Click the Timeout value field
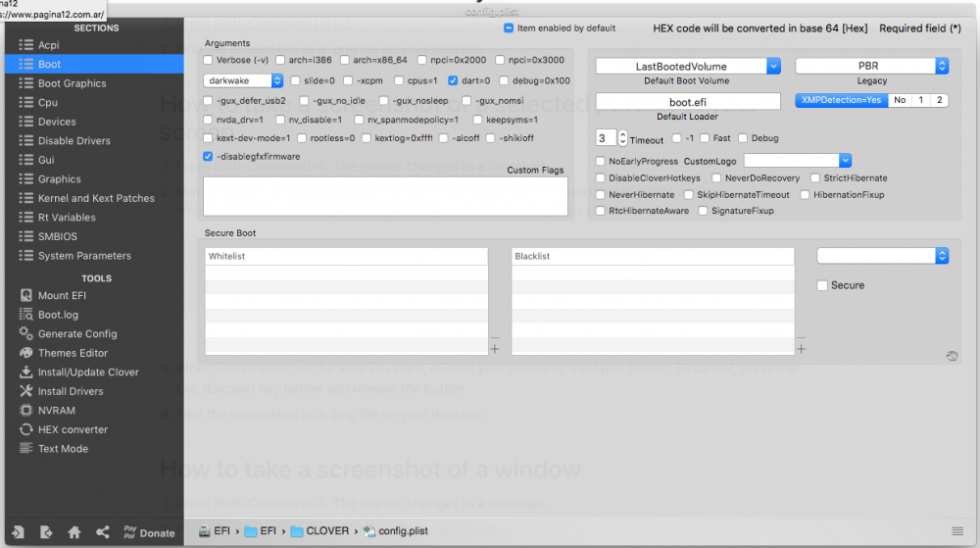Screen dimensions: 980x548 tap(607, 138)
